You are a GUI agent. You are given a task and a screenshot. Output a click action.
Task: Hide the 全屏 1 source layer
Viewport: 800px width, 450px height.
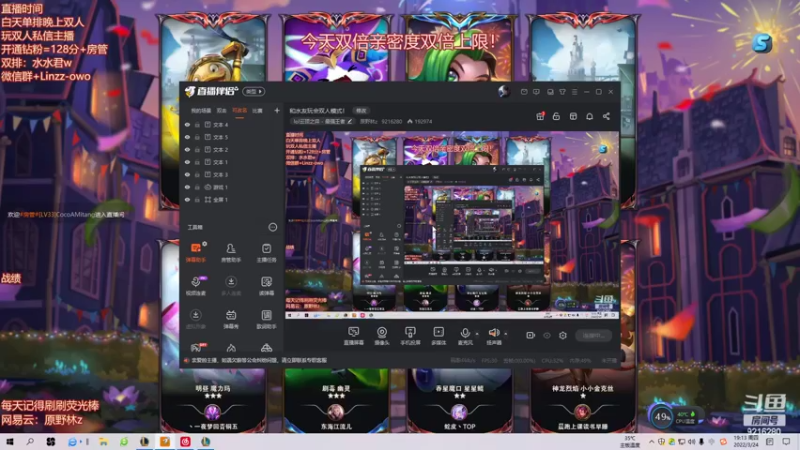(x=187, y=199)
